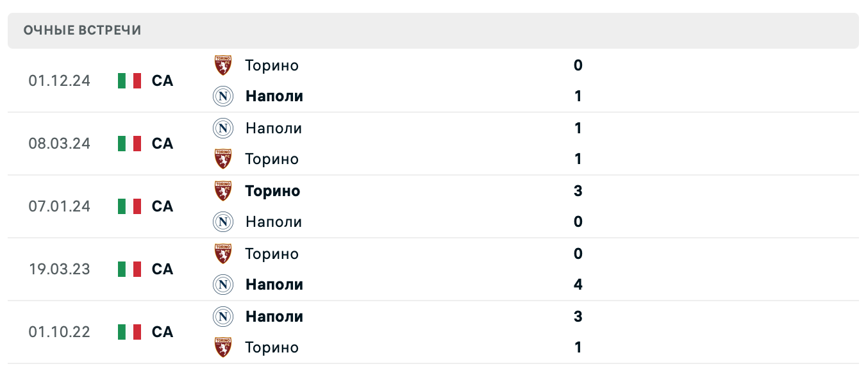The height and width of the screenshot is (373, 868).
Task: Select the Italian flag icon beside 19.03.23
Action: pos(129,269)
